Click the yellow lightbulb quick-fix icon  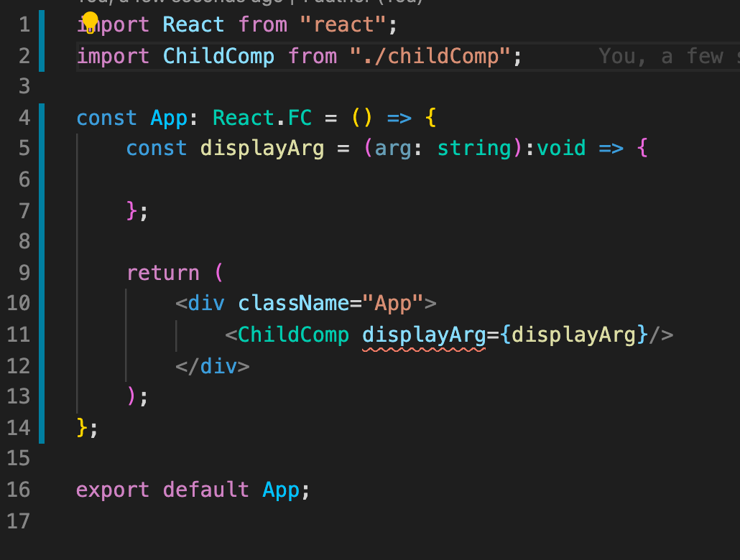click(90, 23)
